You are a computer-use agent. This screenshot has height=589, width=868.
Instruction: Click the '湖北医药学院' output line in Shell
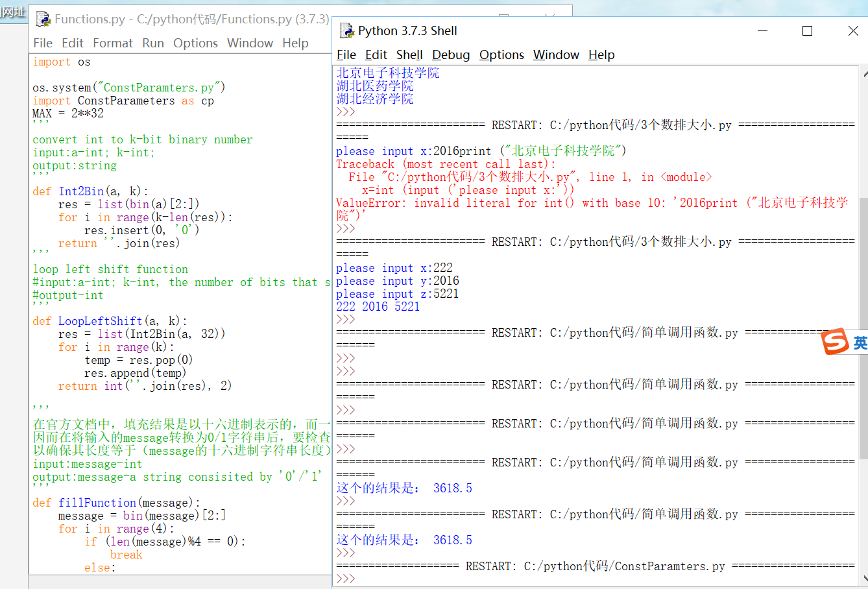pyautogui.click(x=375, y=86)
